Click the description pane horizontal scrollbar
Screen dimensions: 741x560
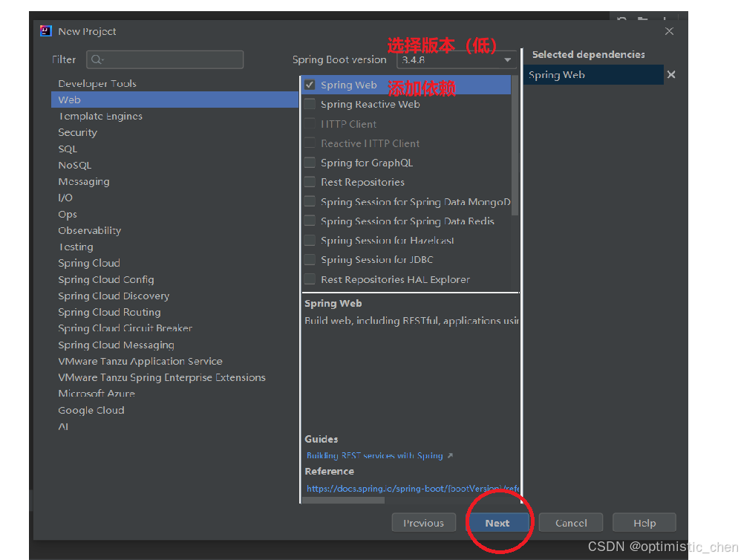(x=344, y=500)
